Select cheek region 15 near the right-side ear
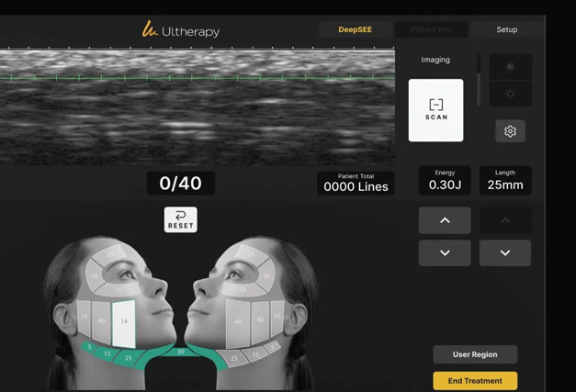This screenshot has width=576, height=392. pyautogui.click(x=277, y=317)
